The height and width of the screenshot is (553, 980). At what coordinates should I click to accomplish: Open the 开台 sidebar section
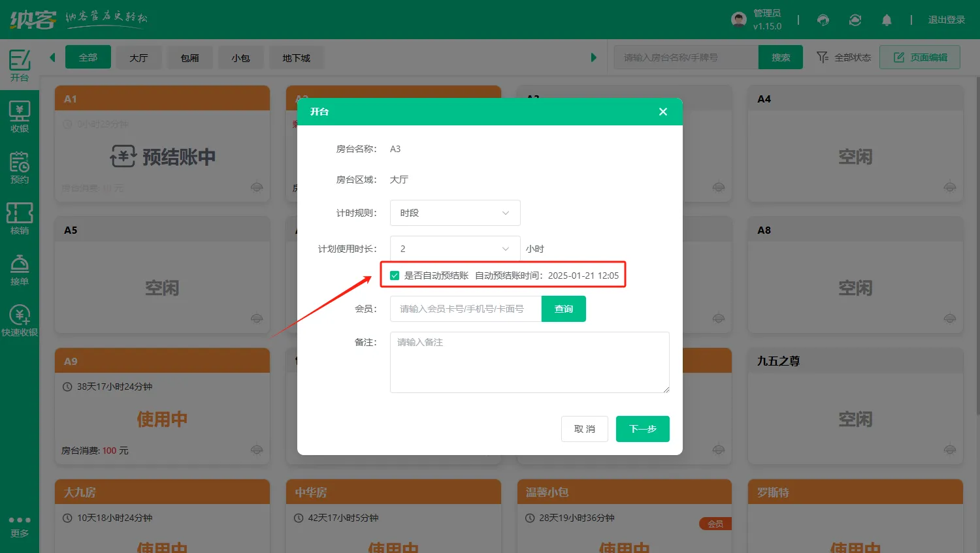click(20, 65)
